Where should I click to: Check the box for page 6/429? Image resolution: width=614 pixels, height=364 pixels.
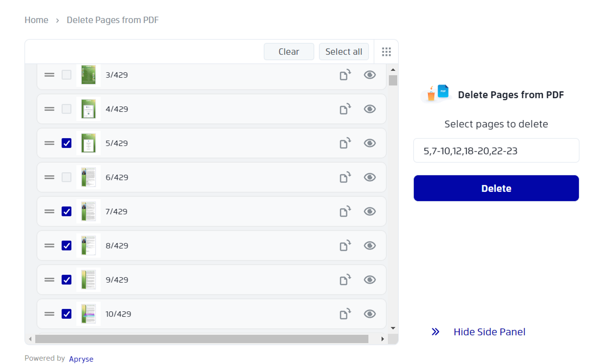click(66, 177)
